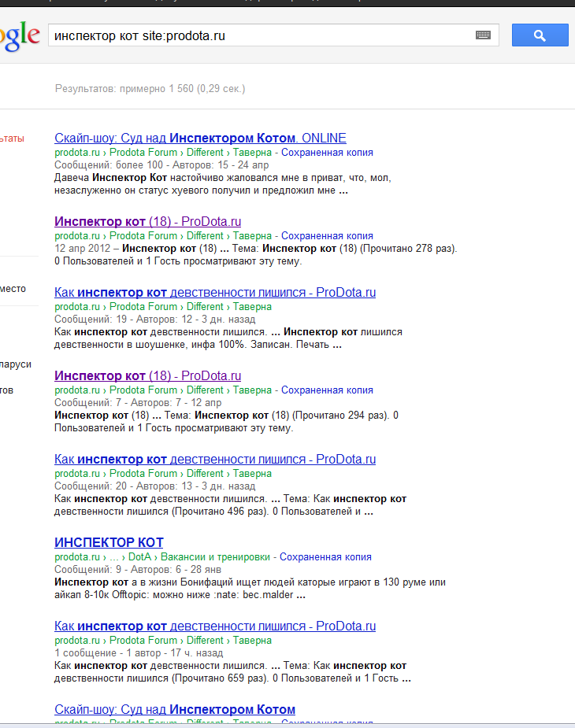
Task: Open cached copy of the 12 апр 2012 result
Action: click(327, 236)
